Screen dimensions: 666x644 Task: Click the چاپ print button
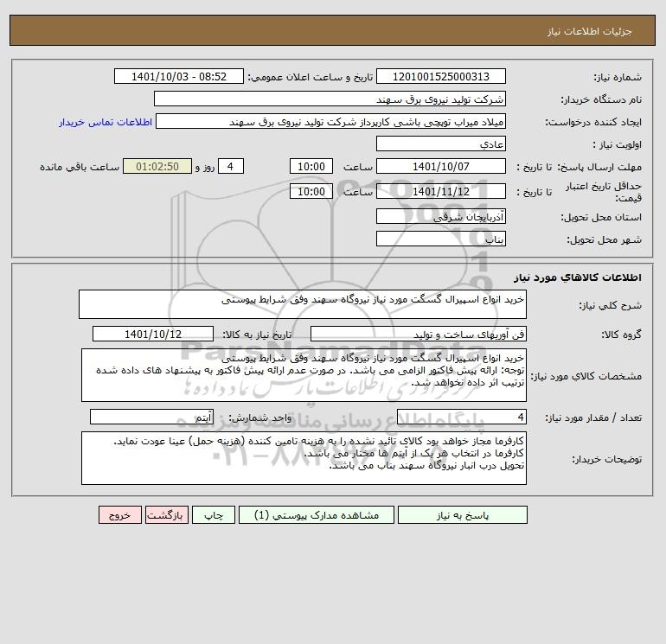214,515
